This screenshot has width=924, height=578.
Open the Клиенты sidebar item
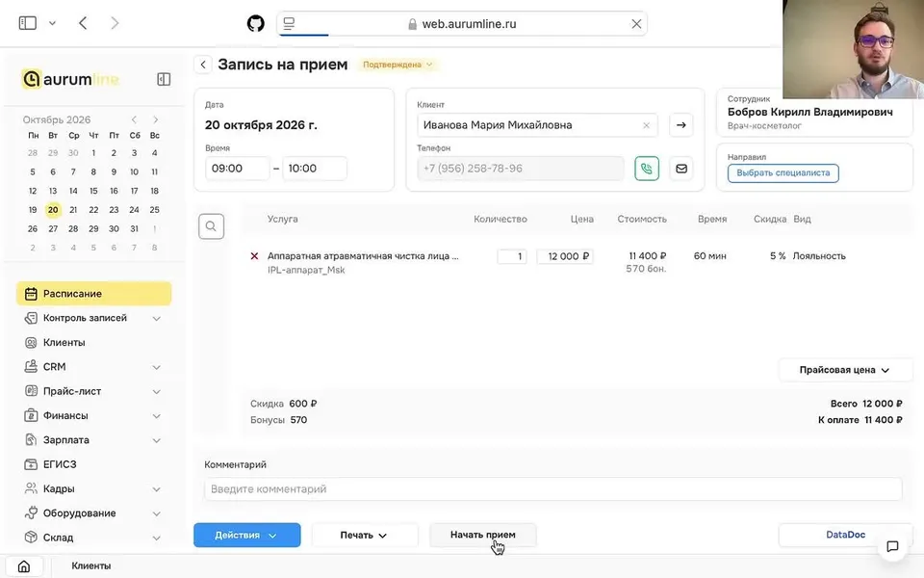click(64, 342)
